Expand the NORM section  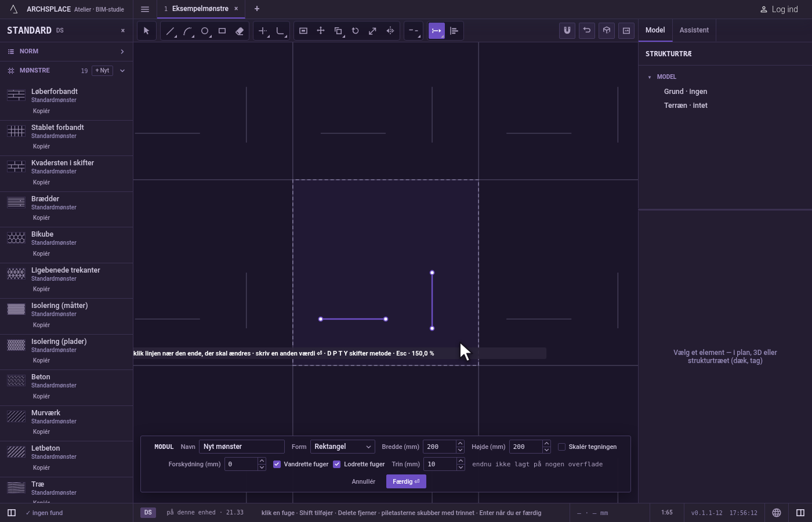tap(66, 52)
